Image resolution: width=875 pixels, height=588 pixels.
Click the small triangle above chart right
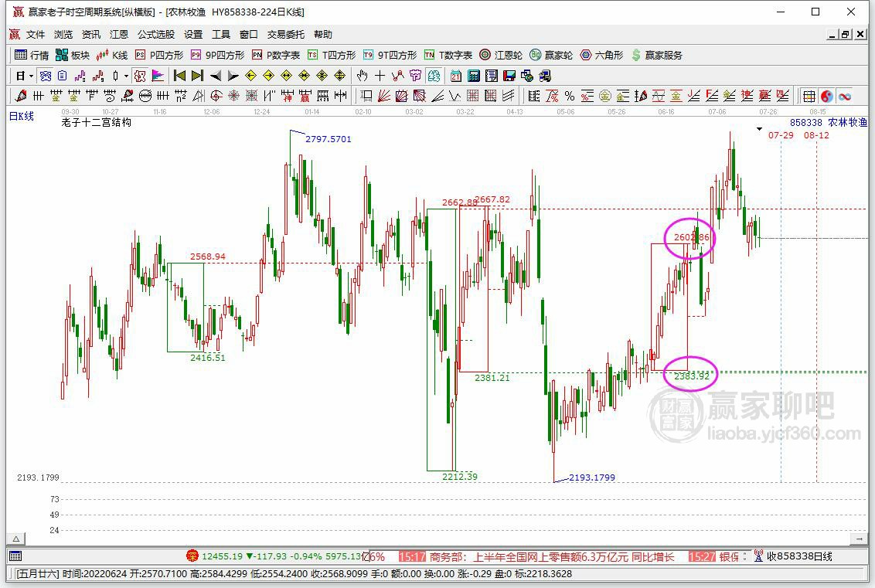pos(759,130)
